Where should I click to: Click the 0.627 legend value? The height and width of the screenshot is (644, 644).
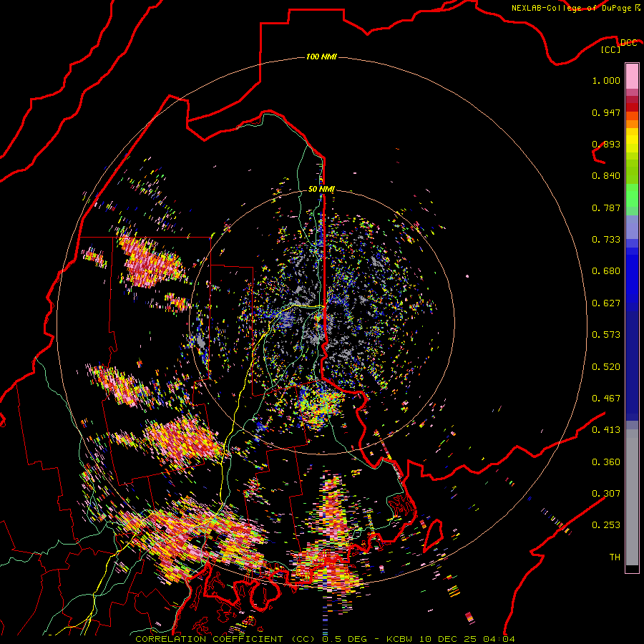[606, 303]
